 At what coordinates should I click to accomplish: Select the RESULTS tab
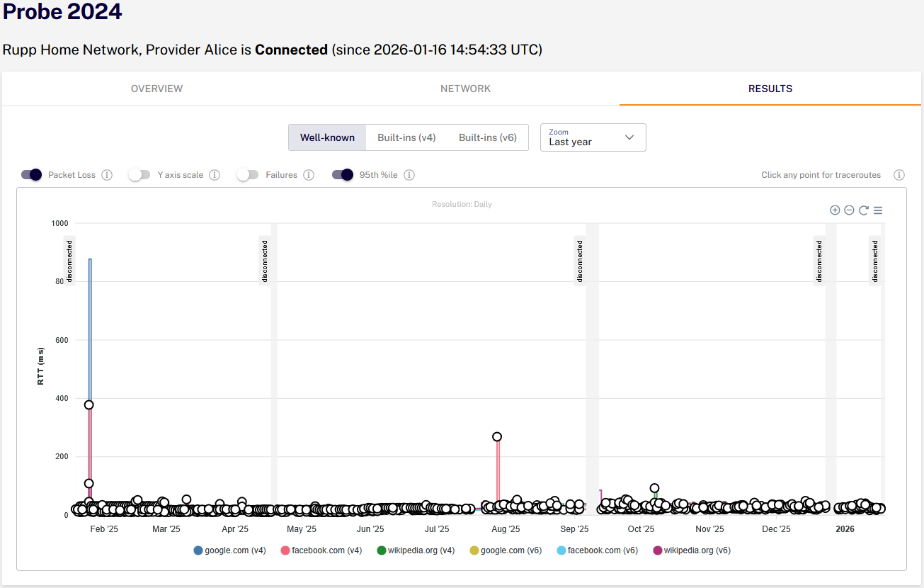(x=770, y=89)
